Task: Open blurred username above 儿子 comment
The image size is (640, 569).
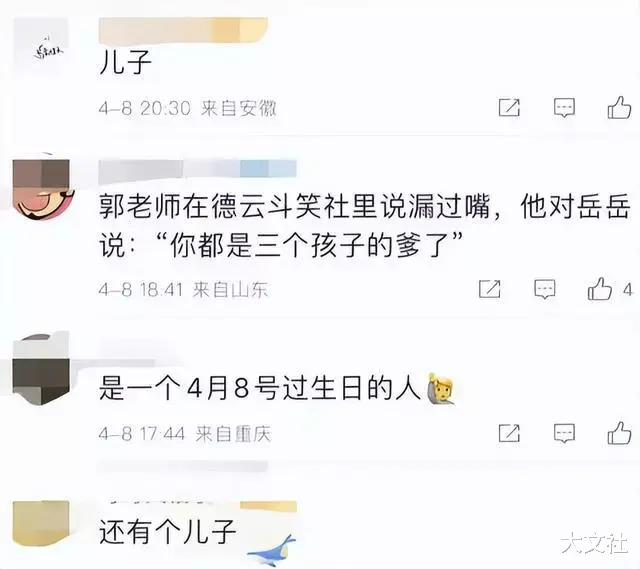Action: [183, 30]
